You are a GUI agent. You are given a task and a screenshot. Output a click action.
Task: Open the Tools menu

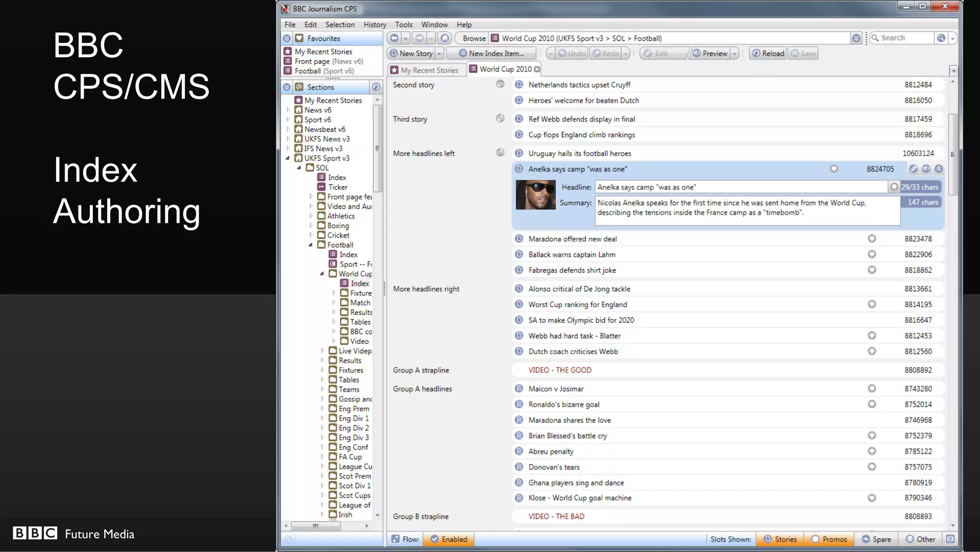pyautogui.click(x=403, y=24)
